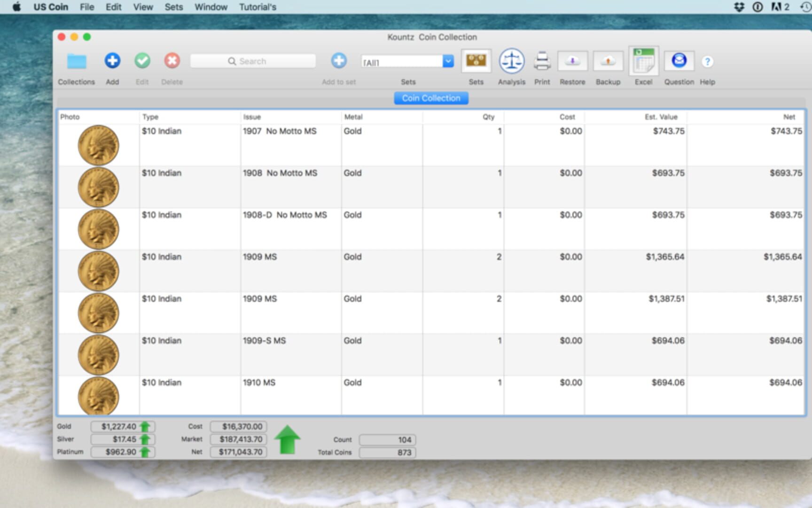Export using the Excel icon
The image size is (812, 508).
pos(643,61)
